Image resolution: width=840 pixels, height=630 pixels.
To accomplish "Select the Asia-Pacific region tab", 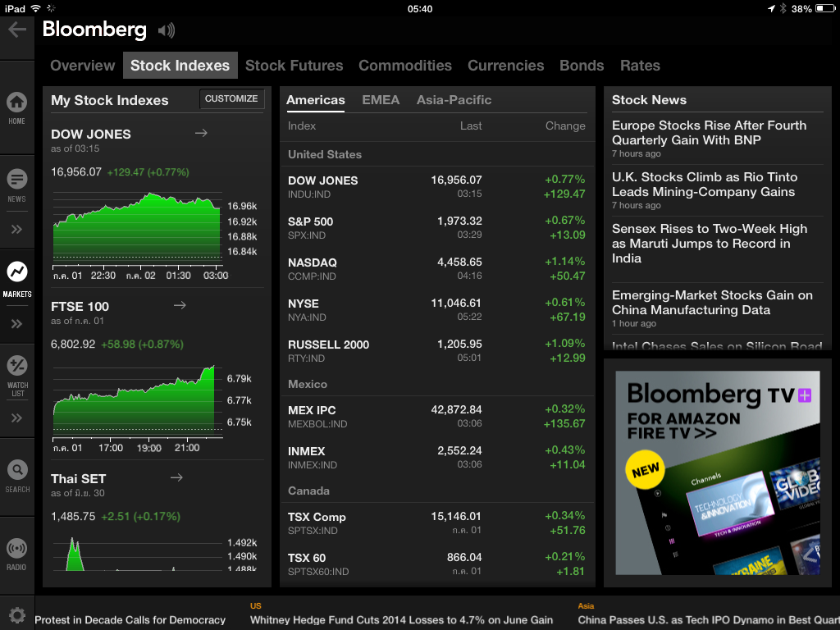I will click(x=454, y=100).
